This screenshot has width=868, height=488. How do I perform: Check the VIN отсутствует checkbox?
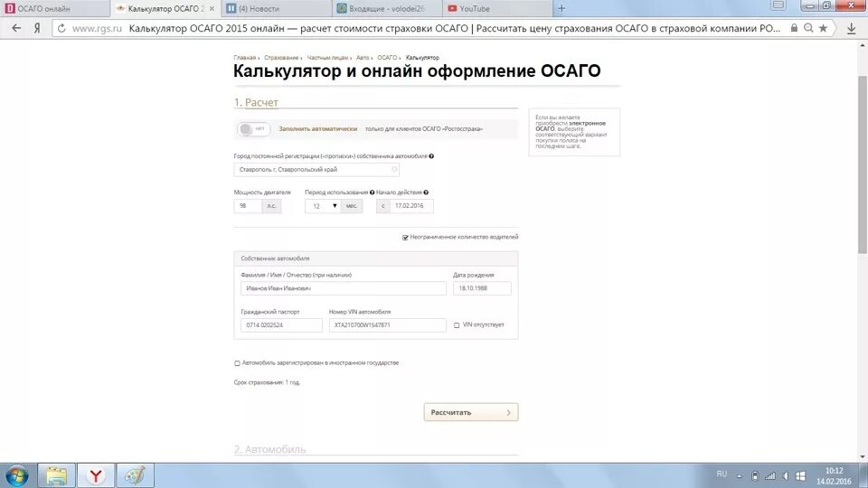457,325
